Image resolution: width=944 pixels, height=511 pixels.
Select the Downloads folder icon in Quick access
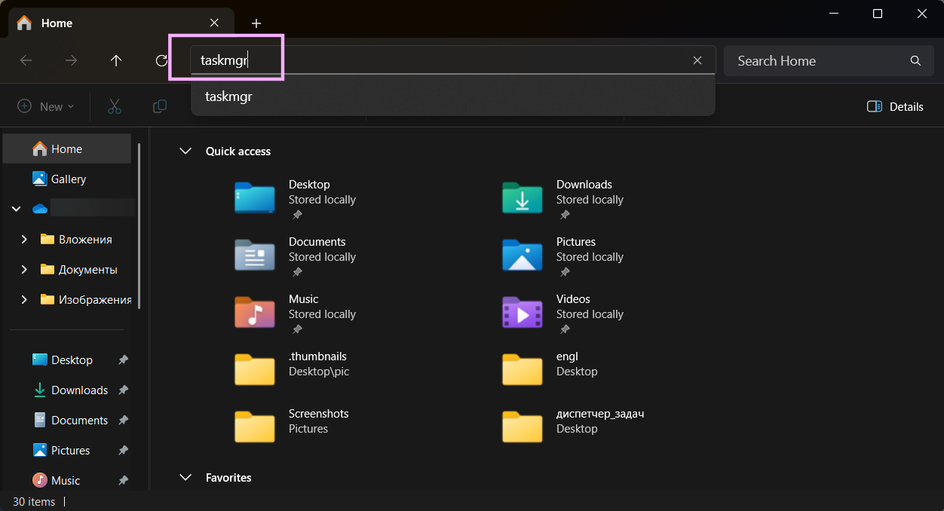click(522, 198)
